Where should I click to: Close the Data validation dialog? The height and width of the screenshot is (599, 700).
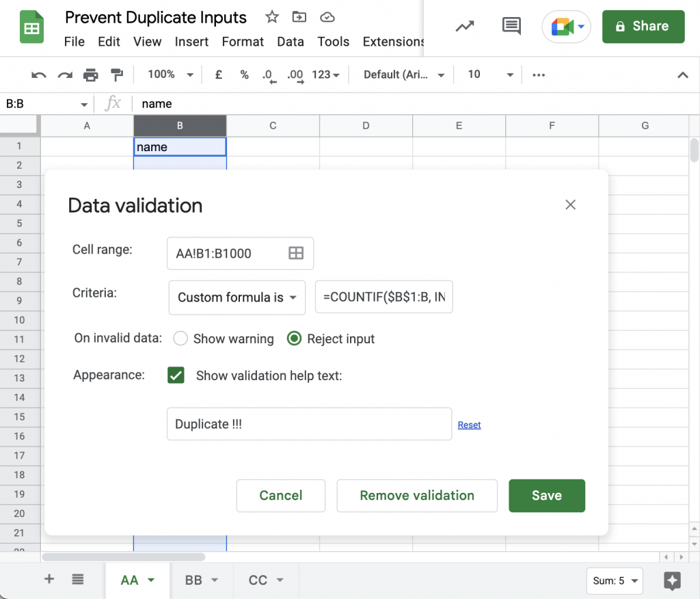tap(570, 204)
